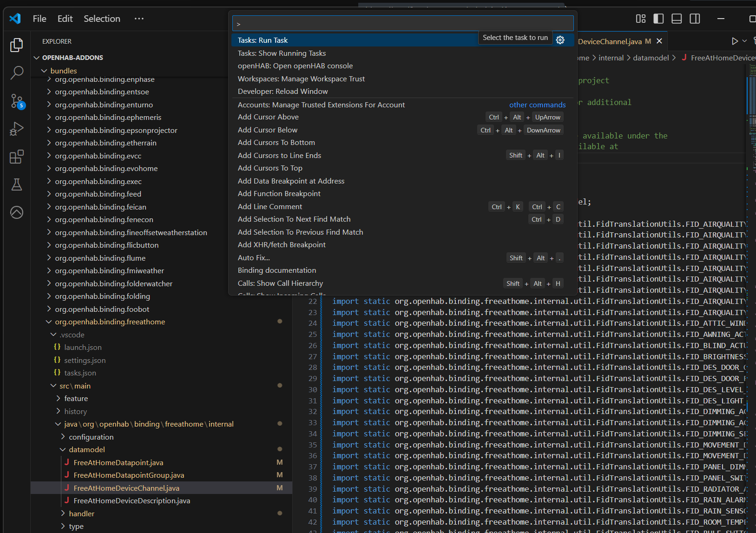Click internal breadcrumb segment
Screen dimensions: 756x533
pos(611,58)
